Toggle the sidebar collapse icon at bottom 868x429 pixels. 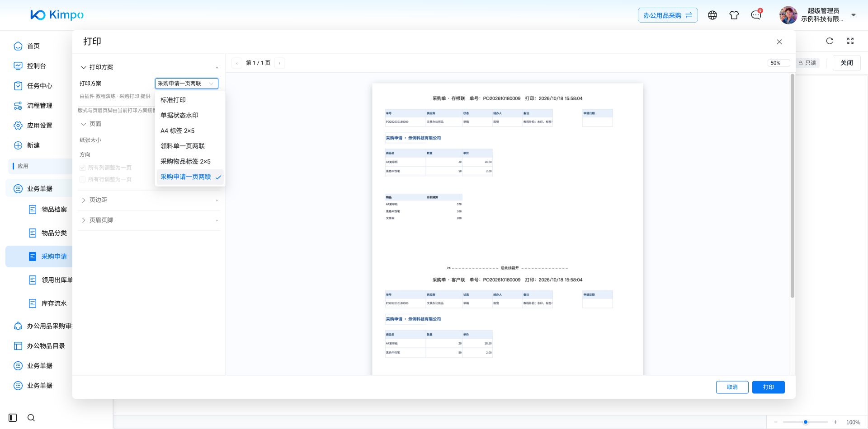[x=13, y=418]
